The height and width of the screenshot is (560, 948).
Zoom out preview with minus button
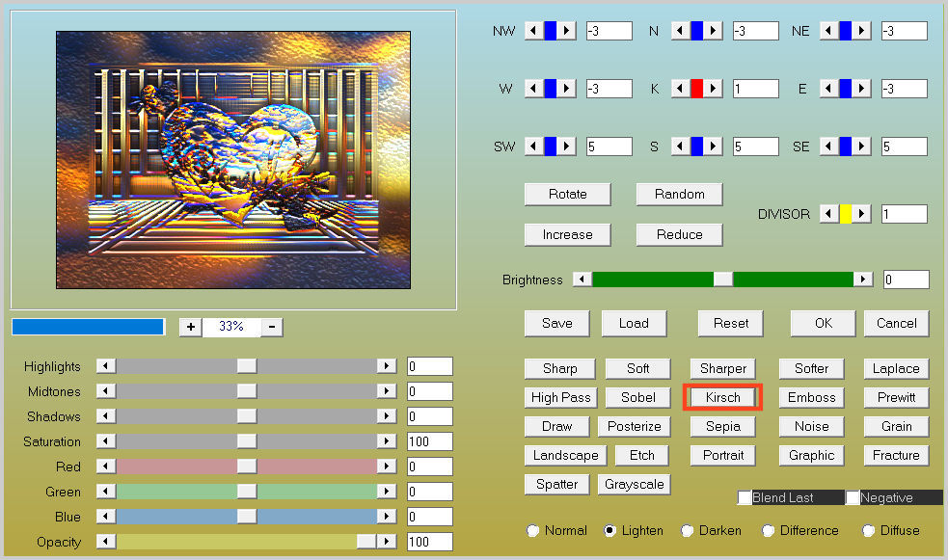pyautogui.click(x=272, y=327)
